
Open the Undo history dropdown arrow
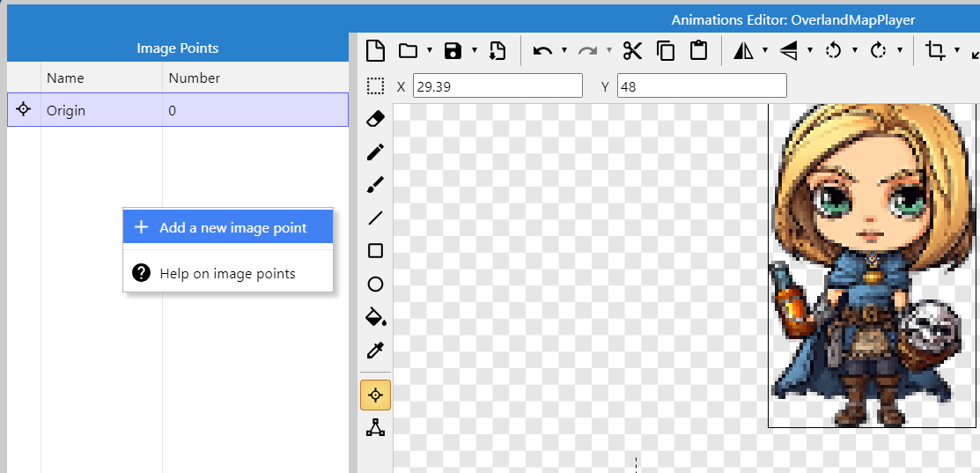pos(564,50)
